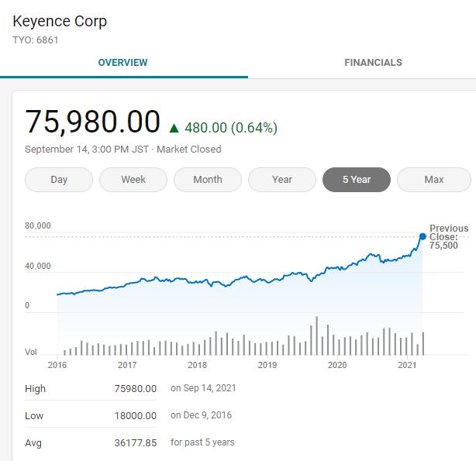Display the Max price history

[434, 180]
